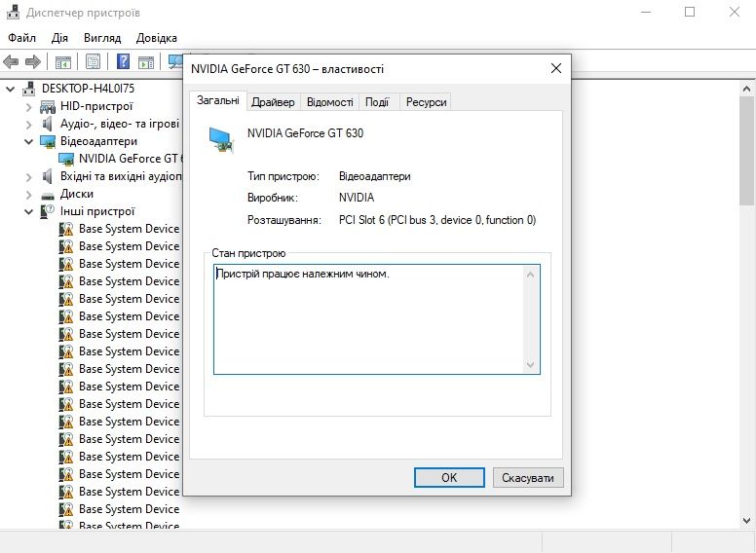The height and width of the screenshot is (553, 756).
Task: Select the NVIDIA GeForce GT tree item label
Action: [x=132, y=159]
